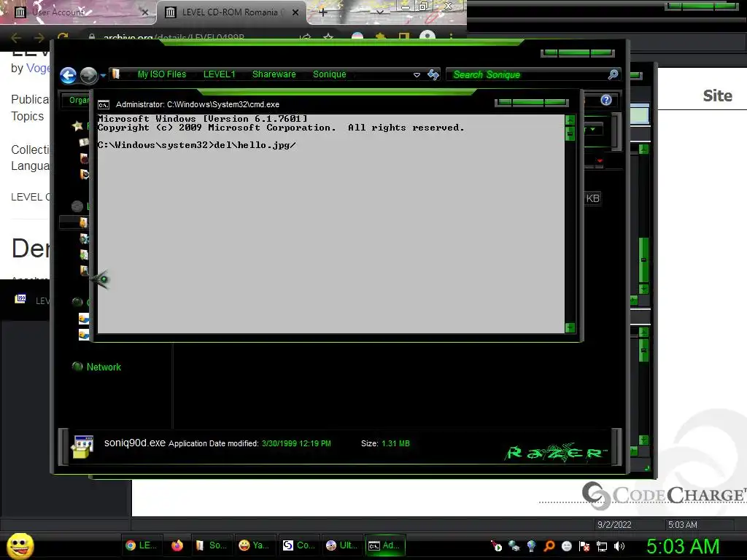Click the magnifier icon in search box
This screenshot has width=747, height=560.
[x=613, y=74]
